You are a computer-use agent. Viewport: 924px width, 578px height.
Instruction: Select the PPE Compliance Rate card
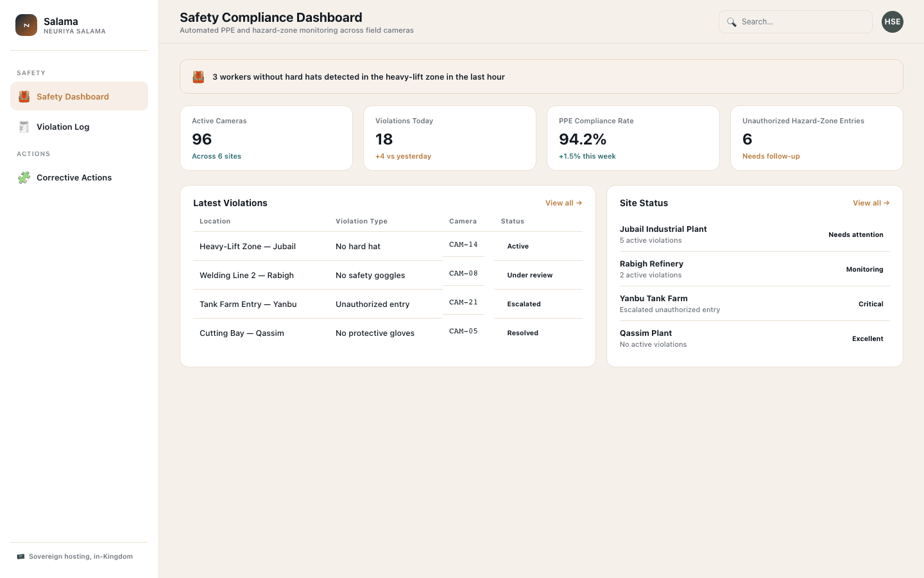[633, 138]
